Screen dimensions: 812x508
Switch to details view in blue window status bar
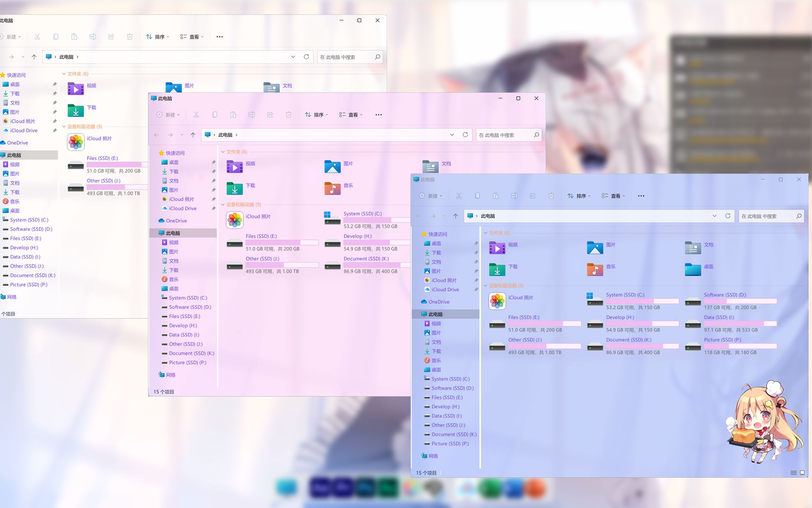coord(793,473)
